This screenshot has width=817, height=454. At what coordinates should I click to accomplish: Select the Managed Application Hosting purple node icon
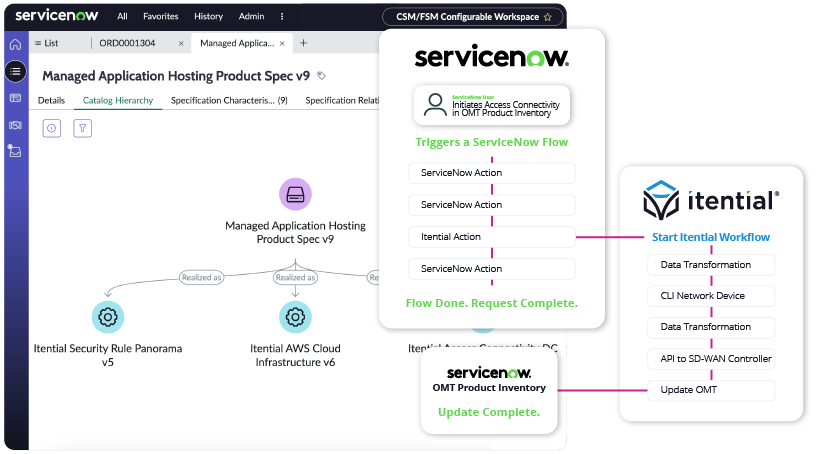click(x=295, y=194)
